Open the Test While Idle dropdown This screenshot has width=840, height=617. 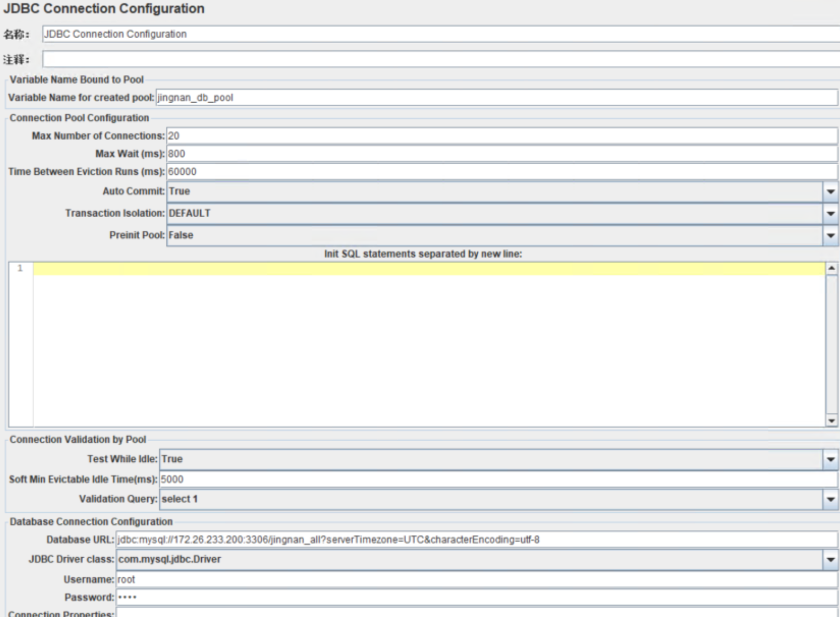click(498, 459)
